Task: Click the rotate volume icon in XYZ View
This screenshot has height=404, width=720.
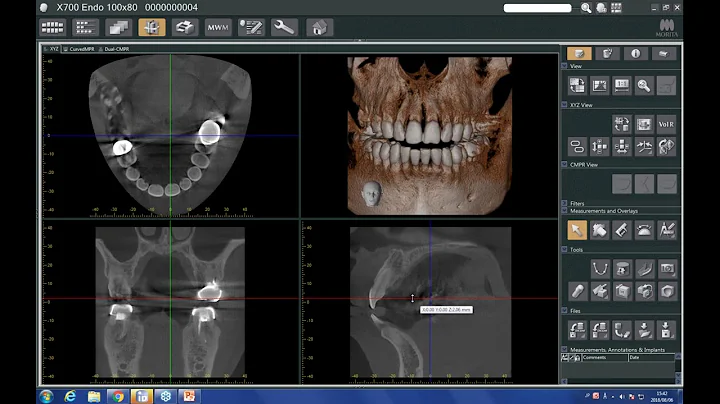Action: coord(666,147)
